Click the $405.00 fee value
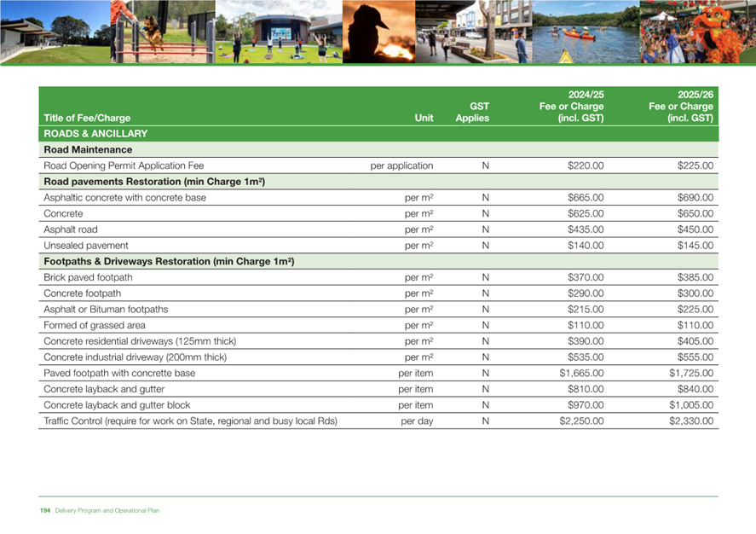Screen dimensions: 756x534 tap(695, 341)
